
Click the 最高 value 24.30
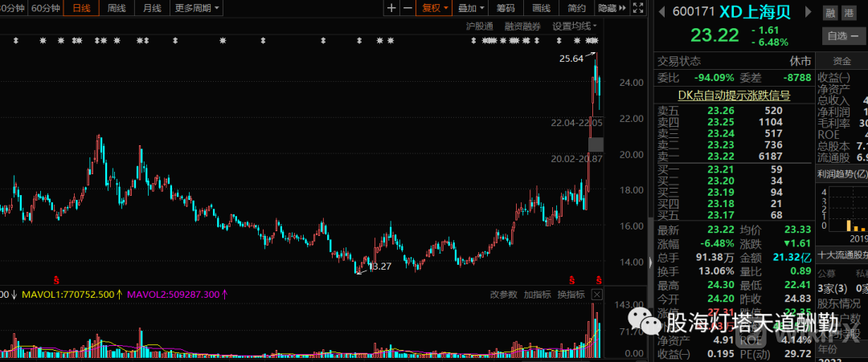pyautogui.click(x=721, y=285)
